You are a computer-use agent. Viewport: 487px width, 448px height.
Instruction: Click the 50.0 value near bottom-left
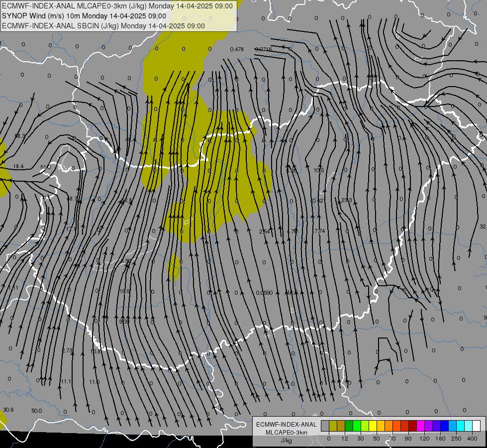(x=37, y=411)
